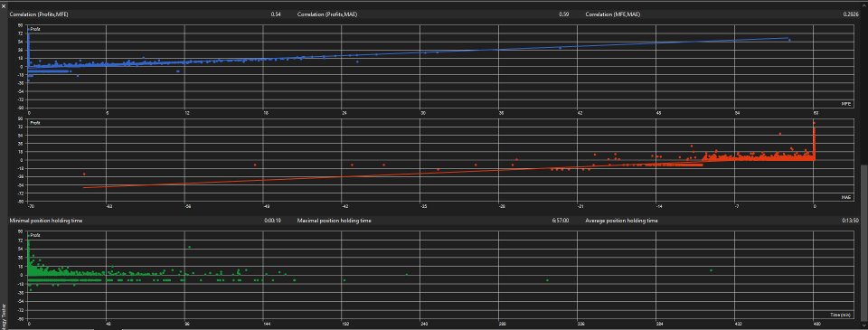The height and width of the screenshot is (330, 868).
Task: Click the Profit label in the red MAE chart
Action: point(35,122)
